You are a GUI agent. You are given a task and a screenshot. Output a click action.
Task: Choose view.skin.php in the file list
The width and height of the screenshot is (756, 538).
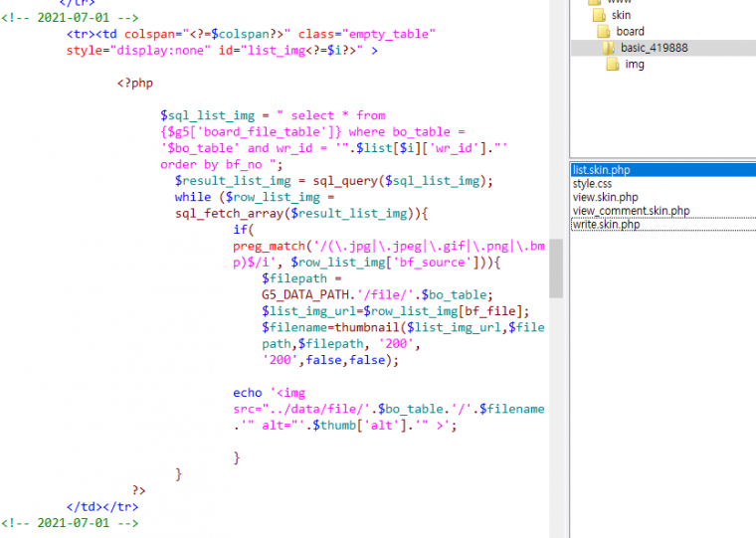606,197
